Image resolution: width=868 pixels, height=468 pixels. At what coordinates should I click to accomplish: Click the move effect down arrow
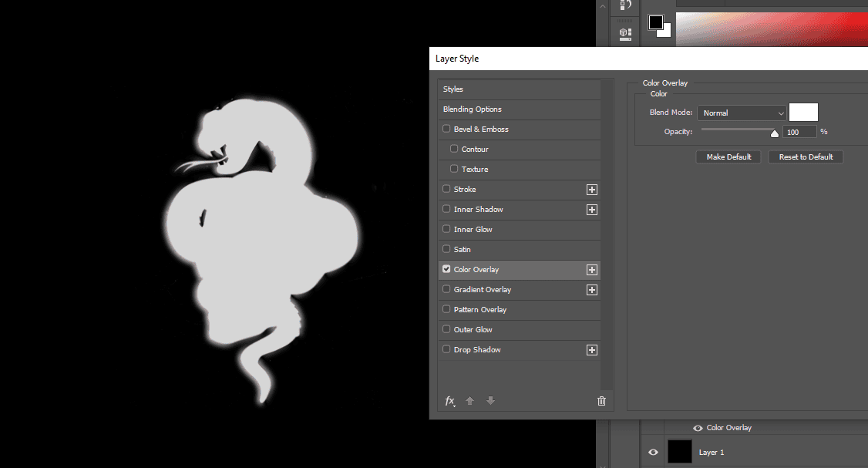click(x=490, y=401)
